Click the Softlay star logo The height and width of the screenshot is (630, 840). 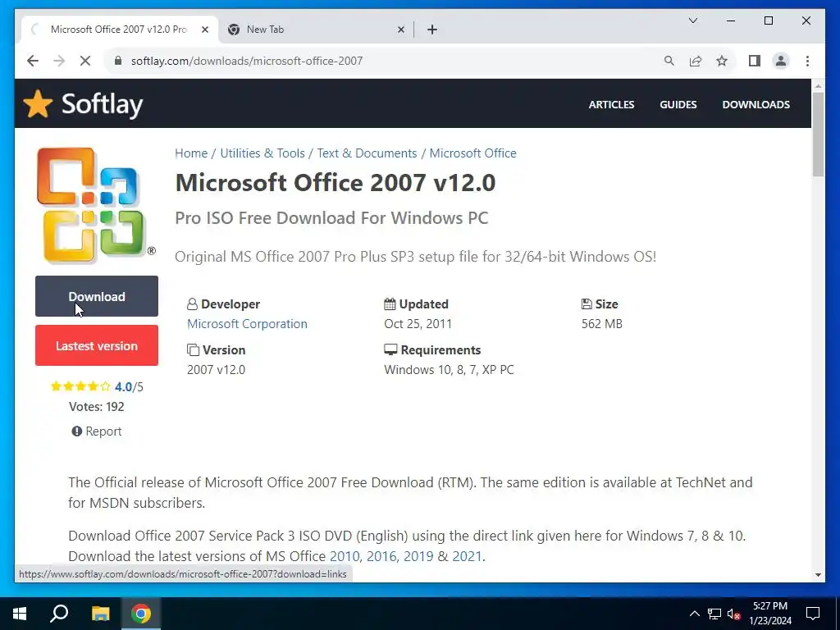38,103
